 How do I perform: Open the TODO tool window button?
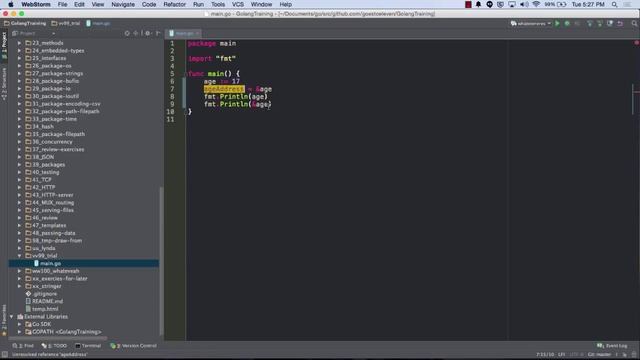tap(54, 346)
